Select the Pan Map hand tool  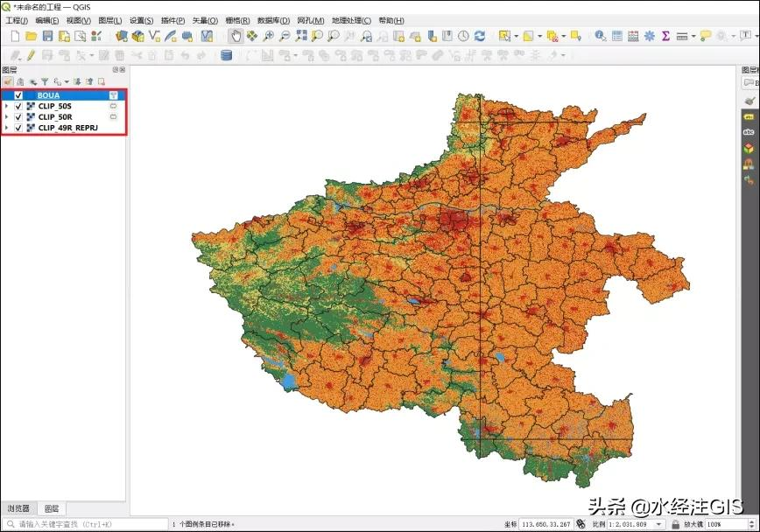(236, 36)
